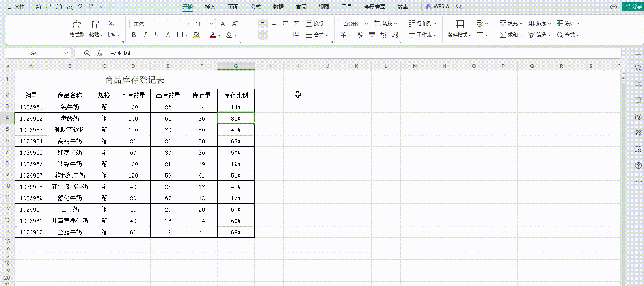644x286 pixels.
Task: Toggle align left
Action: click(251, 35)
